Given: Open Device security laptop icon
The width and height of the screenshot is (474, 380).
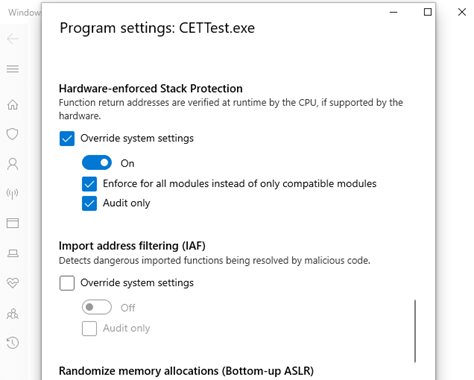Looking at the screenshot, I should pyautogui.click(x=13, y=253).
